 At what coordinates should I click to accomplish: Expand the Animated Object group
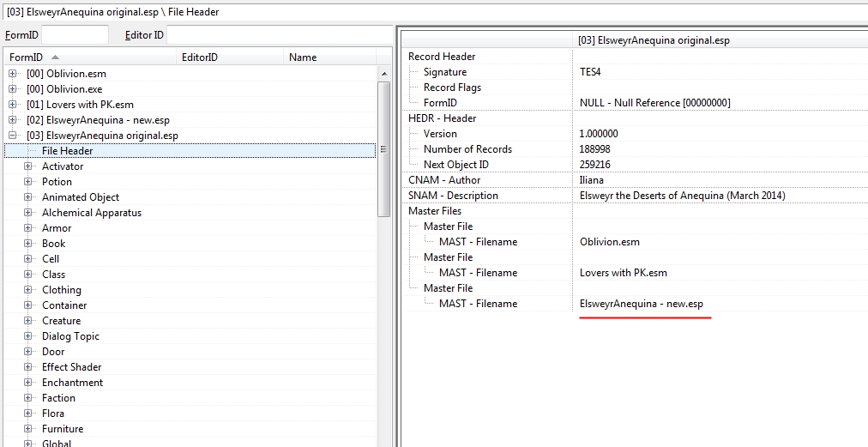28,197
